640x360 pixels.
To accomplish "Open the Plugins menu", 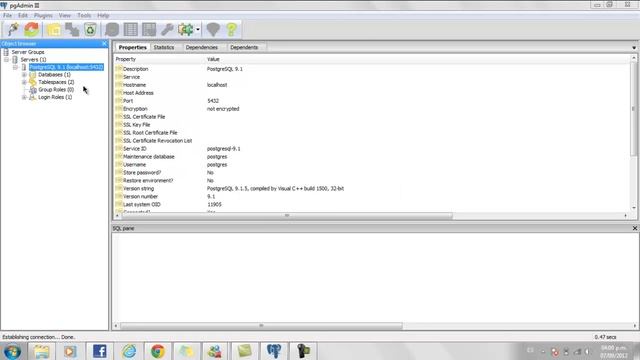I will click(43, 15).
